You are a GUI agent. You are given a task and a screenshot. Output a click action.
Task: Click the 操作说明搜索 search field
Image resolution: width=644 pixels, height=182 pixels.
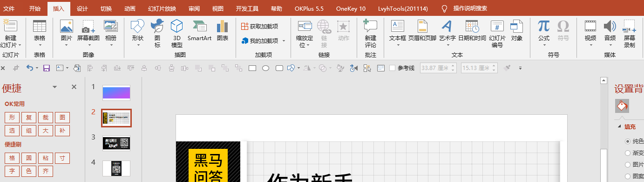(470, 8)
